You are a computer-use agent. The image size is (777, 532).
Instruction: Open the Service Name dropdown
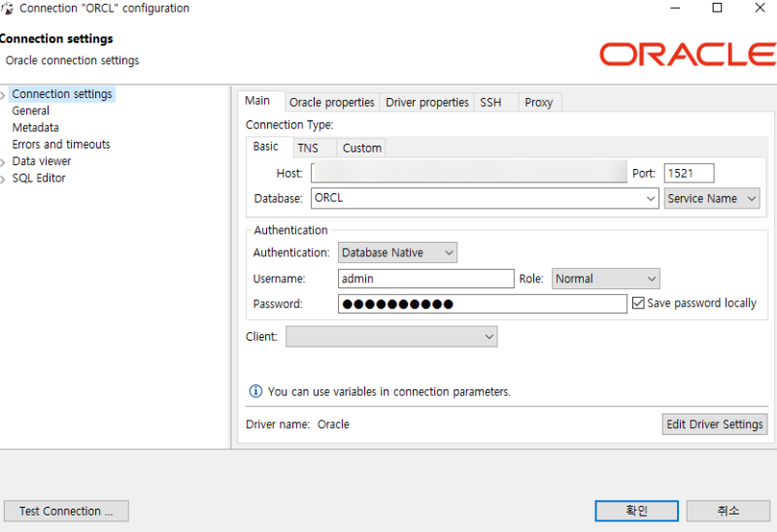click(712, 198)
